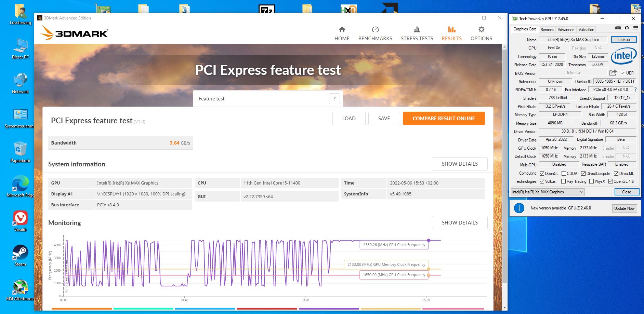Open the Validation tab in GPU-Z

pyautogui.click(x=586, y=30)
